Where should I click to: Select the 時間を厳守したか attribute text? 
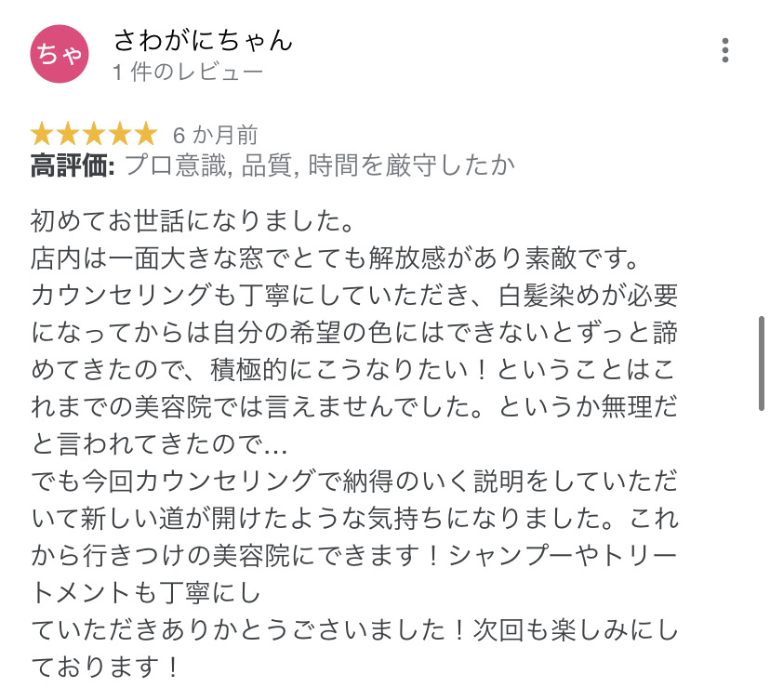[408, 166]
